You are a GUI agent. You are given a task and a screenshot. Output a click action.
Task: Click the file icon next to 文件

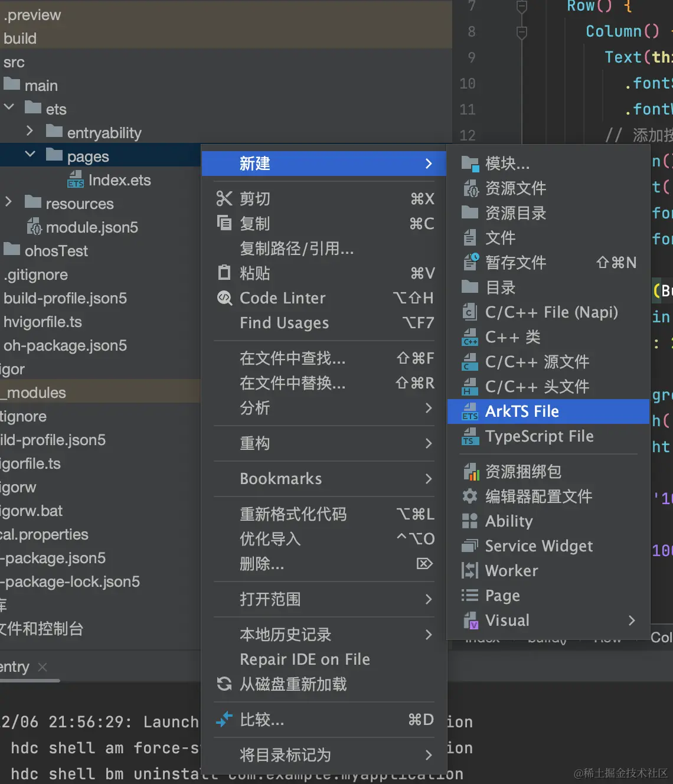470,237
